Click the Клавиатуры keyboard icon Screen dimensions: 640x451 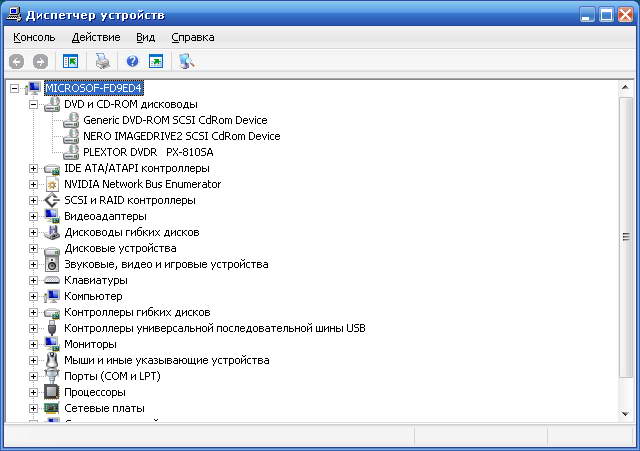tap(52, 280)
